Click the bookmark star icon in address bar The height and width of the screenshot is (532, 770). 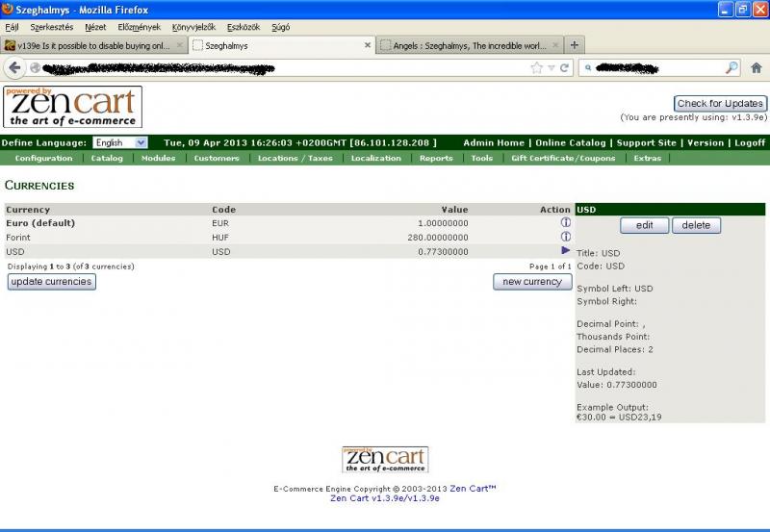[536, 67]
